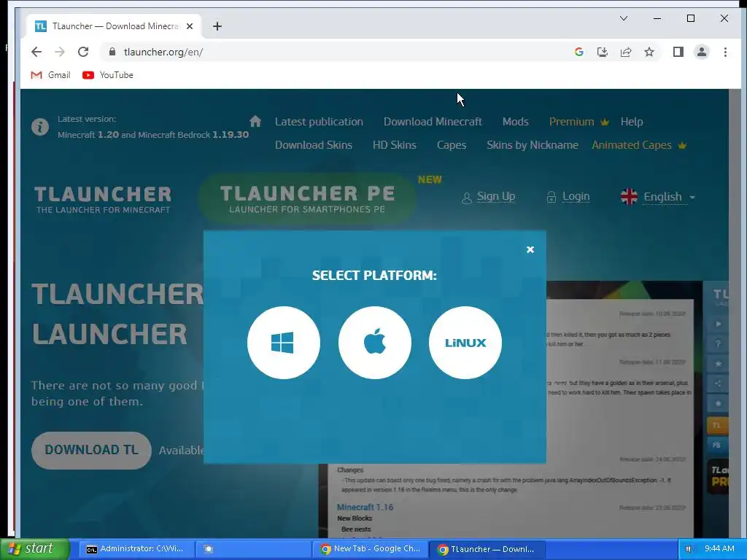The height and width of the screenshot is (560, 747).
Task: Switch to New Tab Chrome taskbar item
Action: tap(370, 548)
